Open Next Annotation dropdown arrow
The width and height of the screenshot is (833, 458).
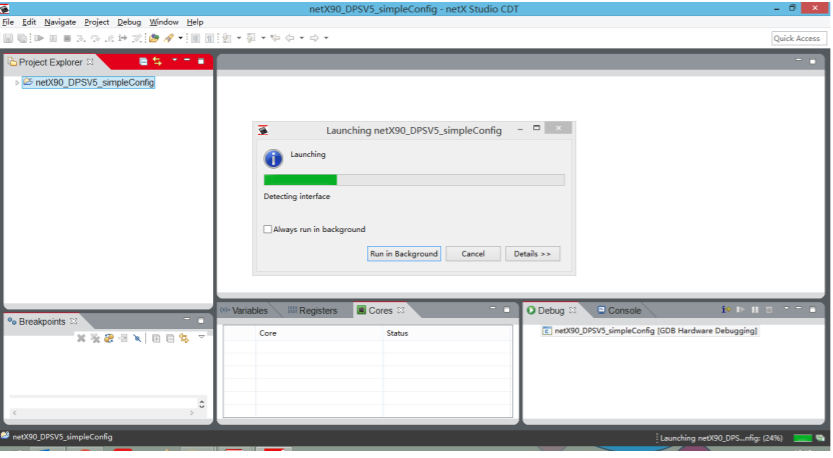click(239, 38)
